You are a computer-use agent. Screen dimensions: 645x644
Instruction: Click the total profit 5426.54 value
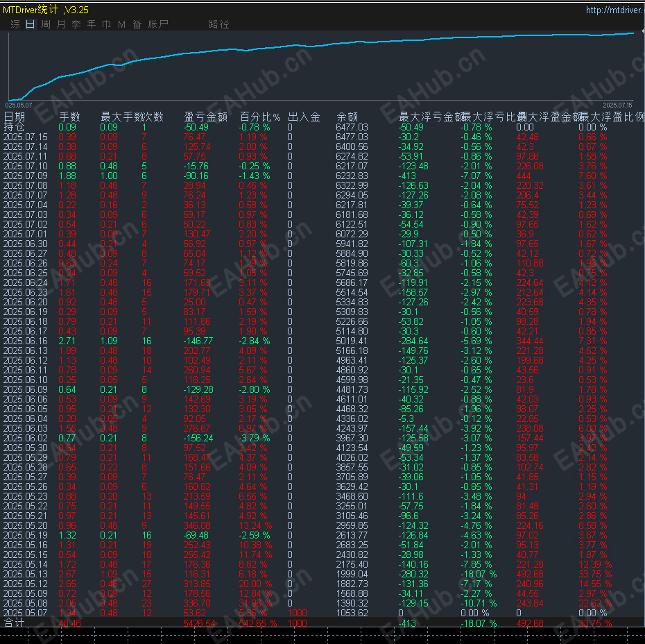[200, 623]
